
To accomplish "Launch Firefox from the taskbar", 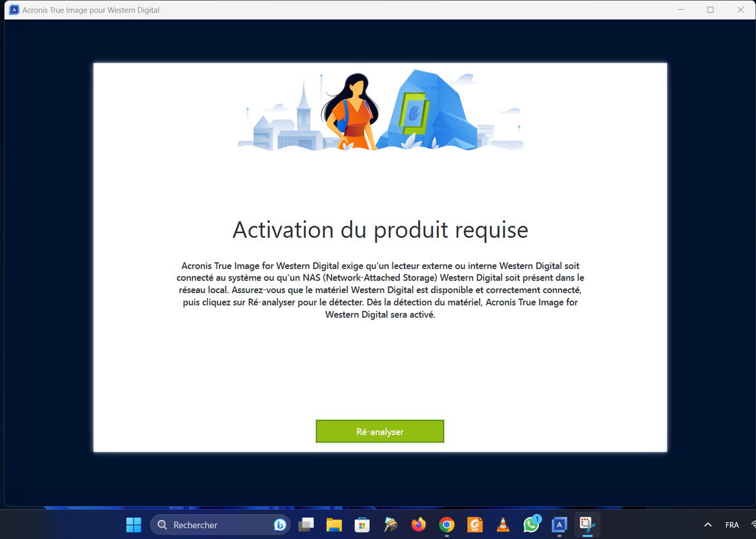I will pos(419,525).
